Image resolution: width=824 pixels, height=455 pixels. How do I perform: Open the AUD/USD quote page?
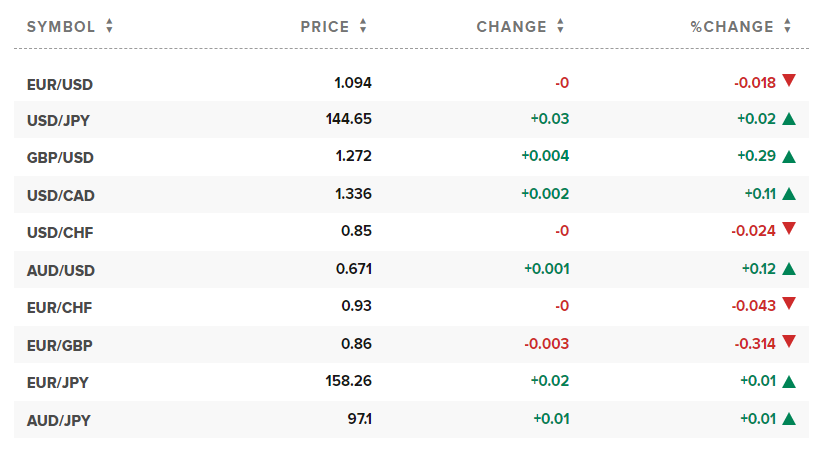61,271
